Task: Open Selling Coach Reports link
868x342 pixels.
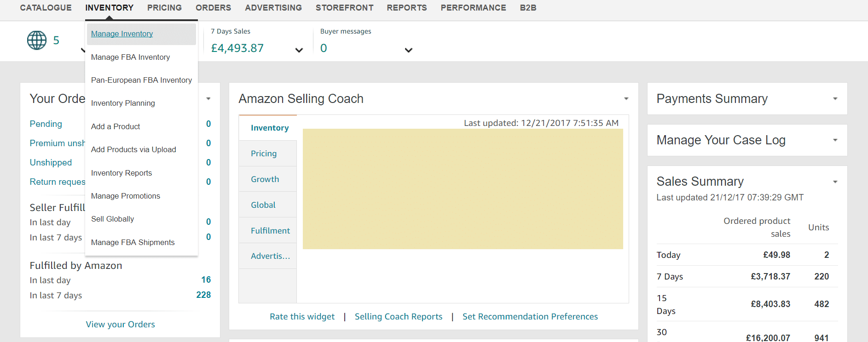Action: pyautogui.click(x=399, y=317)
